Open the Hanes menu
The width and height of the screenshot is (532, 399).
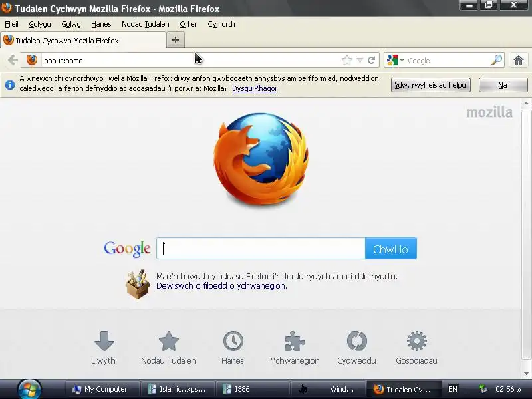pyautogui.click(x=101, y=24)
